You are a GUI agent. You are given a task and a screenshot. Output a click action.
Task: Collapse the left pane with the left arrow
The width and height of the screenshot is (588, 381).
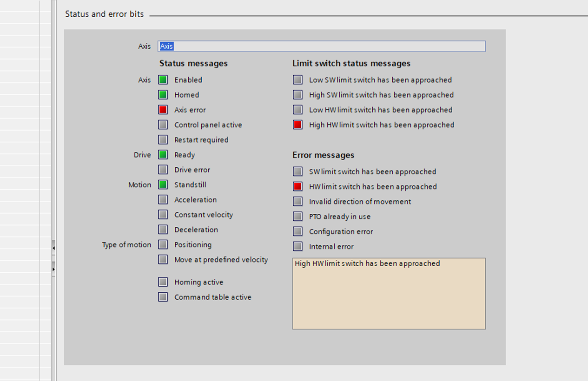[53, 248]
